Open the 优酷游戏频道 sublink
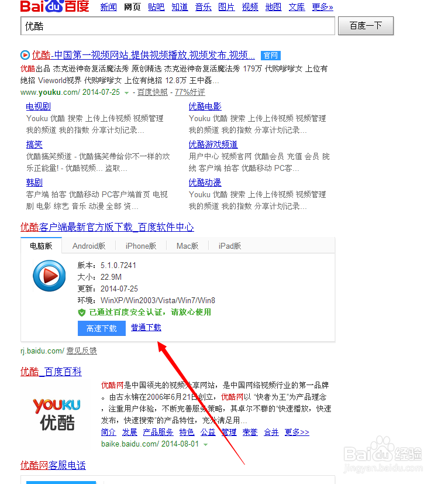This screenshot has height=484, width=448. [x=213, y=145]
